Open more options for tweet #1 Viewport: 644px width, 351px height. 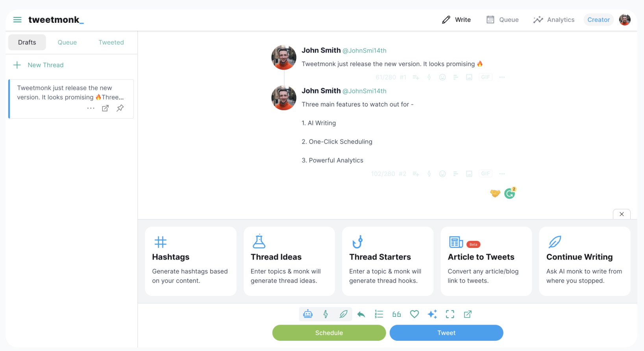502,77
